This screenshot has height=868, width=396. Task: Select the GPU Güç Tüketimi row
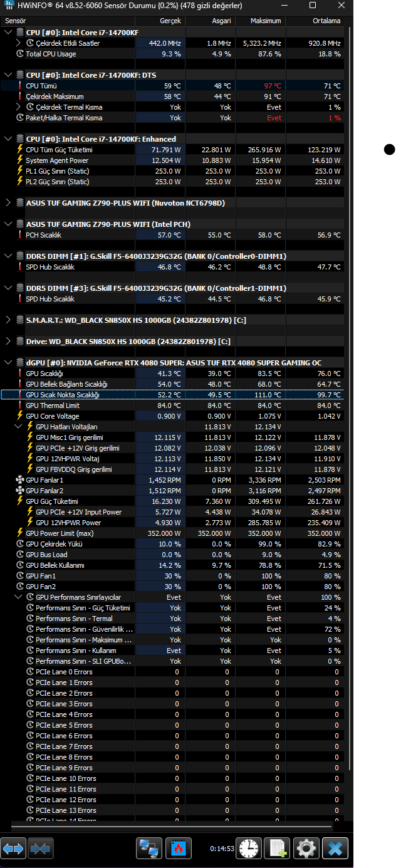point(172,501)
